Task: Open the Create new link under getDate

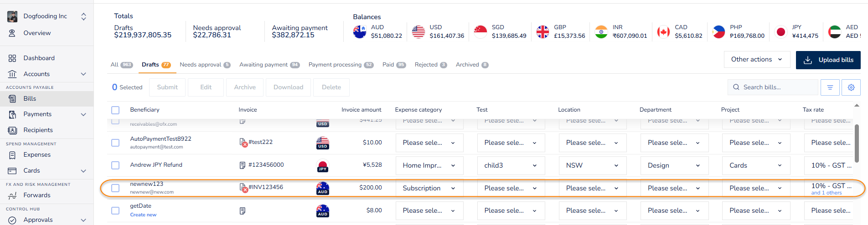Action: click(x=143, y=215)
